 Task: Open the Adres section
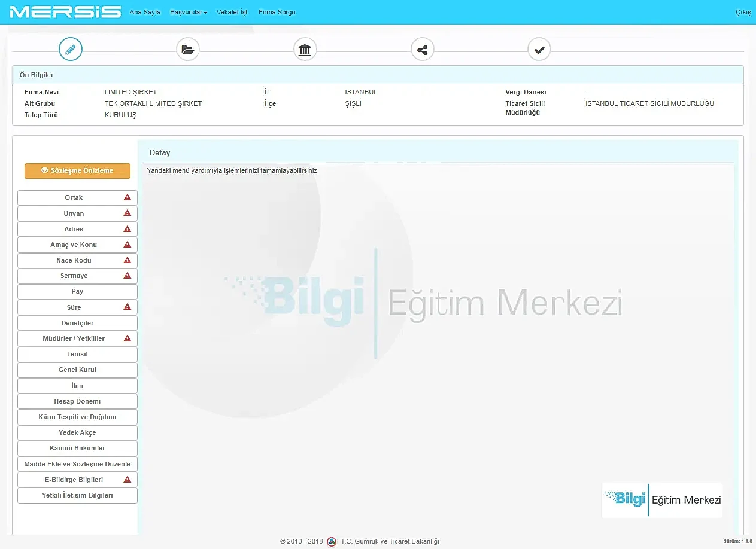pos(74,229)
